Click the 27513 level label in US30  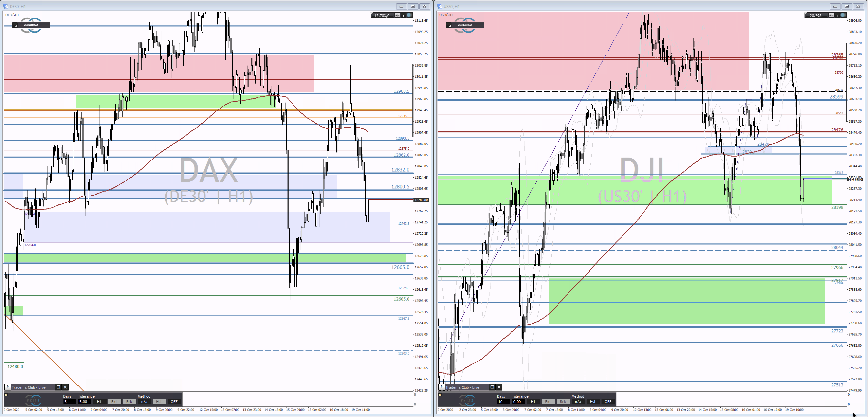pyautogui.click(x=837, y=385)
